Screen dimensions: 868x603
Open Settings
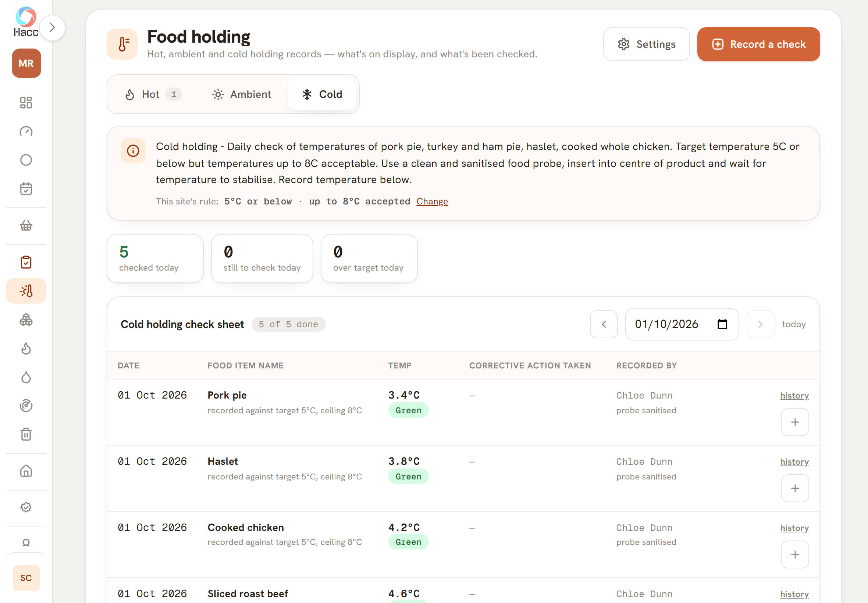646,44
